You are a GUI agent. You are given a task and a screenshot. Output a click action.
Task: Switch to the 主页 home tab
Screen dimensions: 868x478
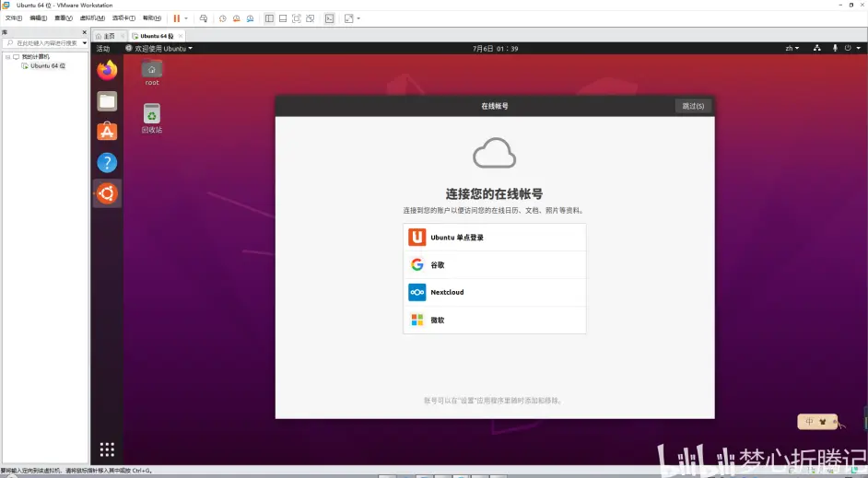(x=105, y=36)
